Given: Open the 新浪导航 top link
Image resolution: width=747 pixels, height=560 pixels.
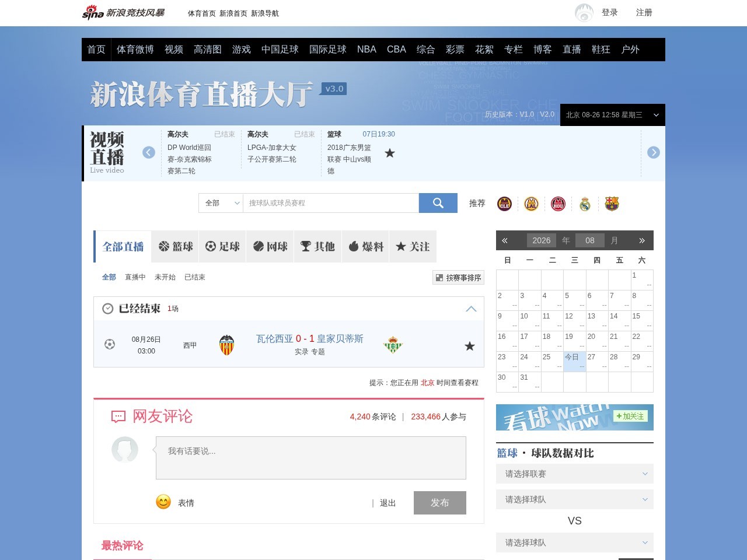Looking at the screenshot, I should 265,13.
